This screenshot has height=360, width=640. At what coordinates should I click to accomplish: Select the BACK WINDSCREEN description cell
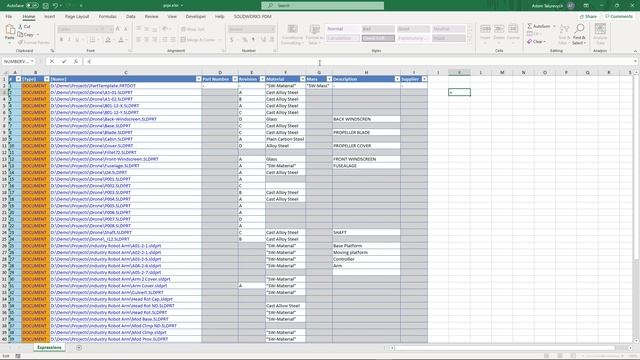366,119
